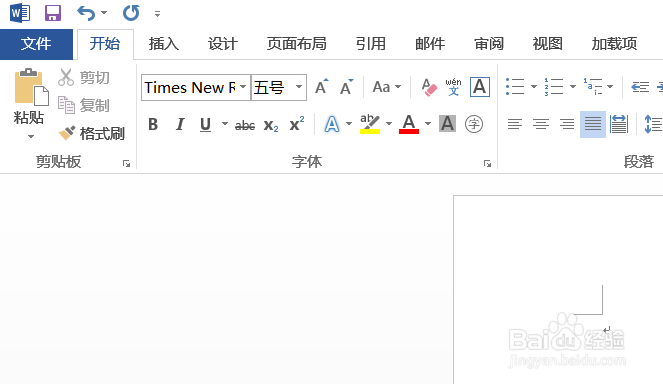Switch to the 引用 tab
Viewport: 663px width, 384px height.
pyautogui.click(x=371, y=44)
